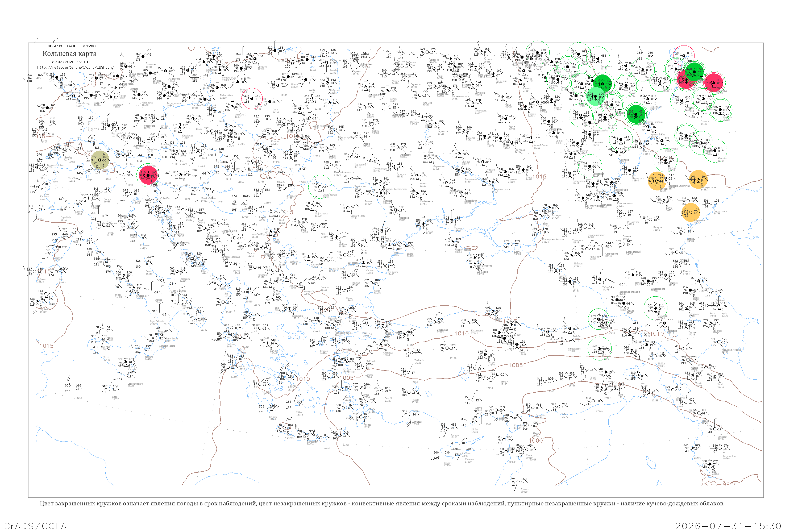
Task: Click the green filled circle at Октябрьский Городок
Action: click(636, 114)
